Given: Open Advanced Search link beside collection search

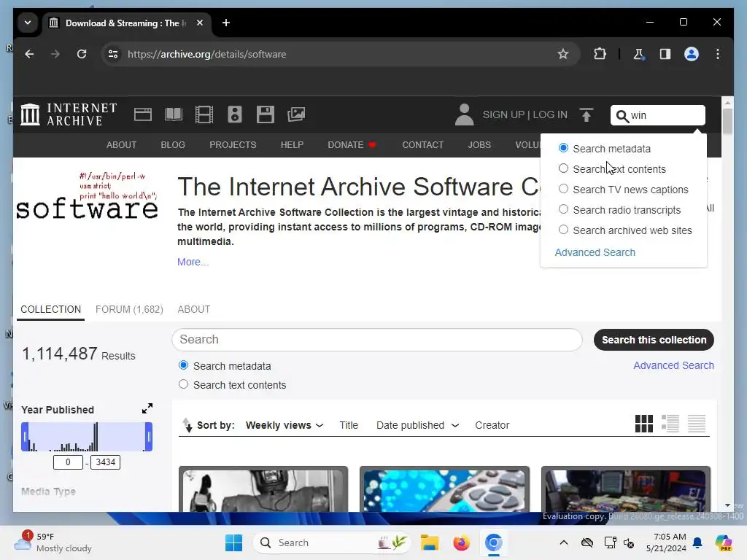Looking at the screenshot, I should tap(673, 365).
